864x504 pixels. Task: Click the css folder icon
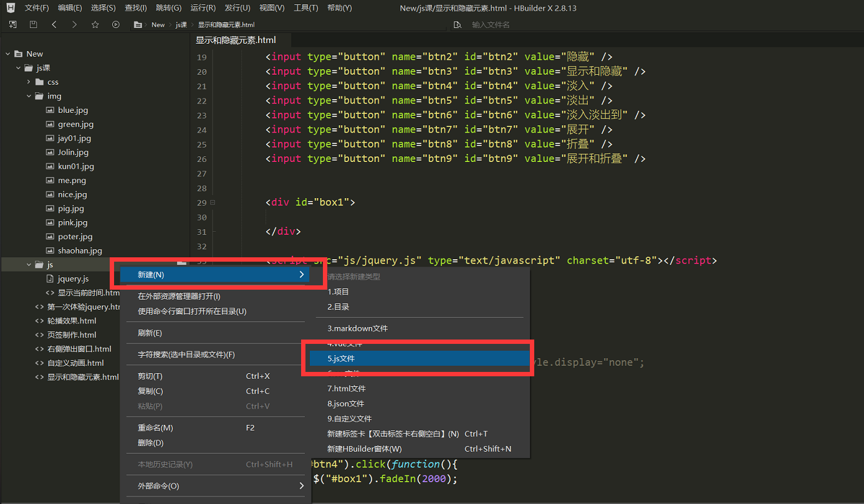40,82
